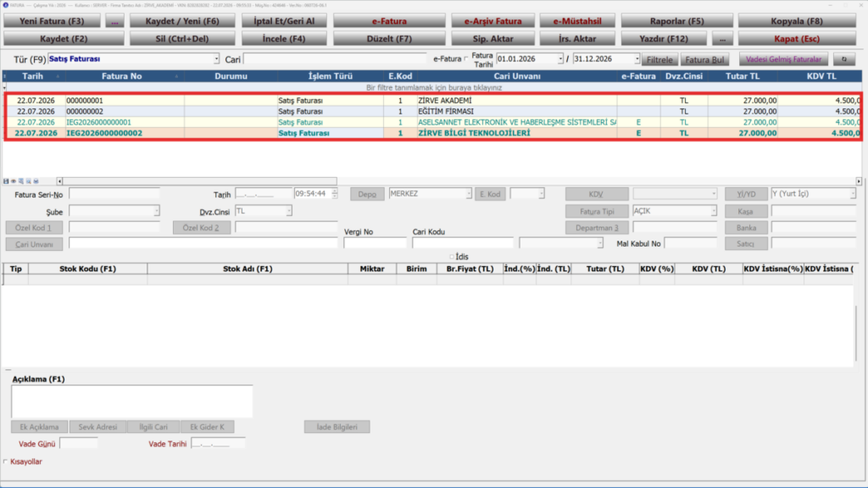Select invoice IEG2026000000002 row
The image size is (868, 488).
click(x=433, y=133)
